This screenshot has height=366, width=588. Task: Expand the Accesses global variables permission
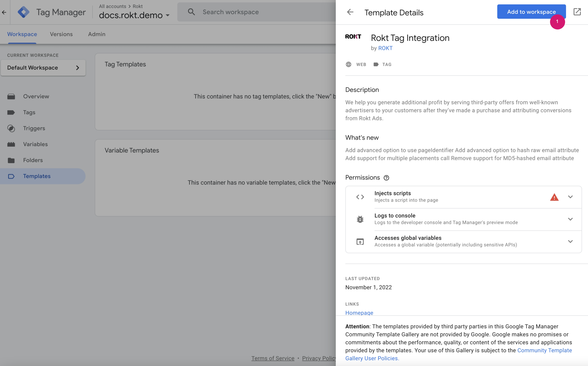(570, 241)
